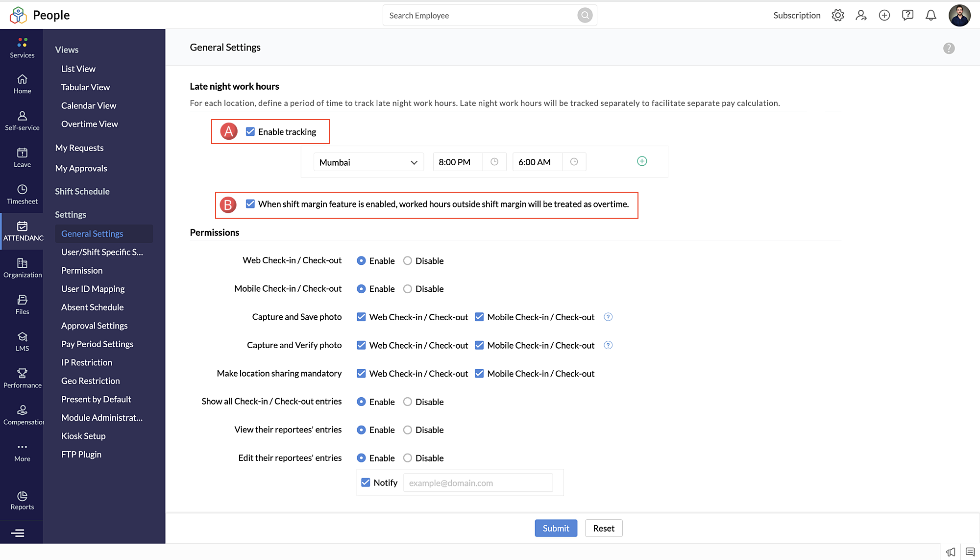The height and width of the screenshot is (560, 980).
Task: Open Calendar View
Action: click(x=89, y=105)
